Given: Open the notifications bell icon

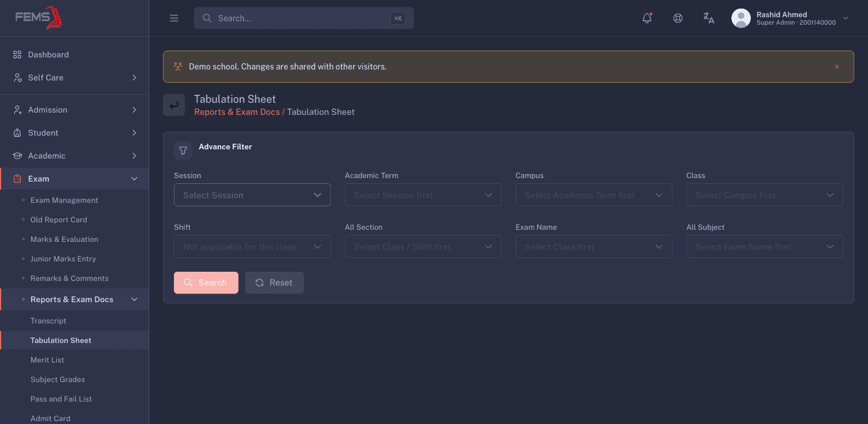Looking at the screenshot, I should point(647,18).
